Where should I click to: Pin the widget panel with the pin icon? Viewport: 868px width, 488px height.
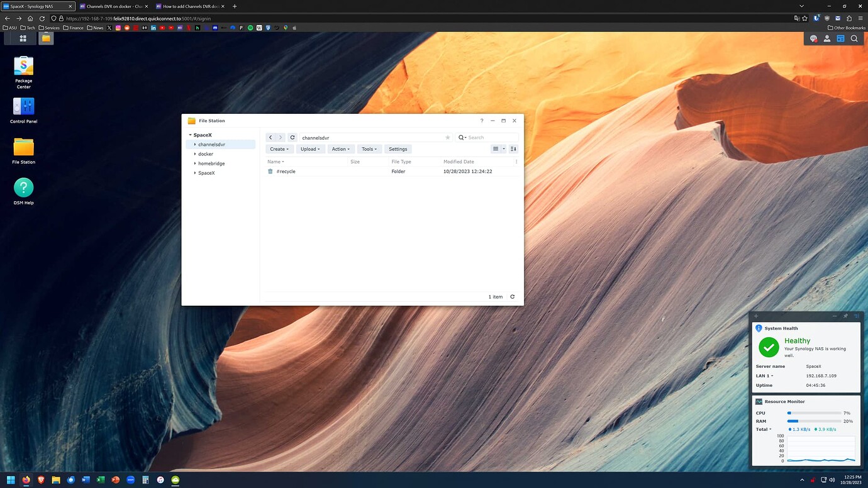tap(845, 316)
